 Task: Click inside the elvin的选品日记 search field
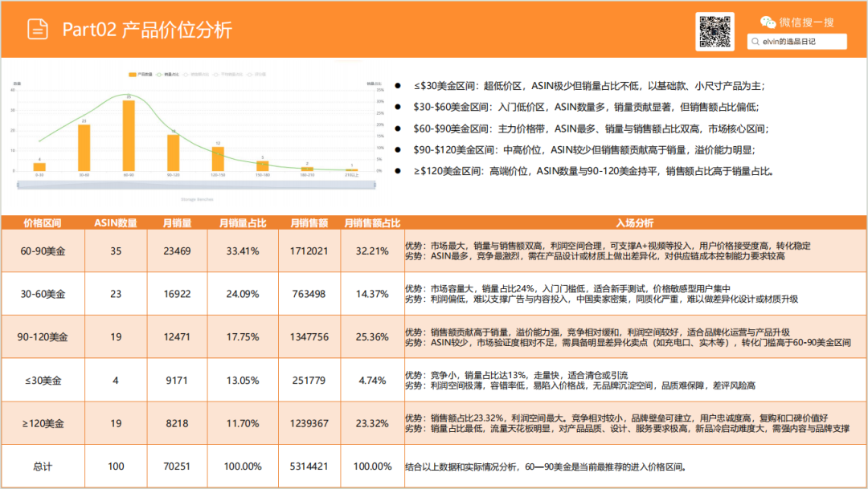(796, 41)
